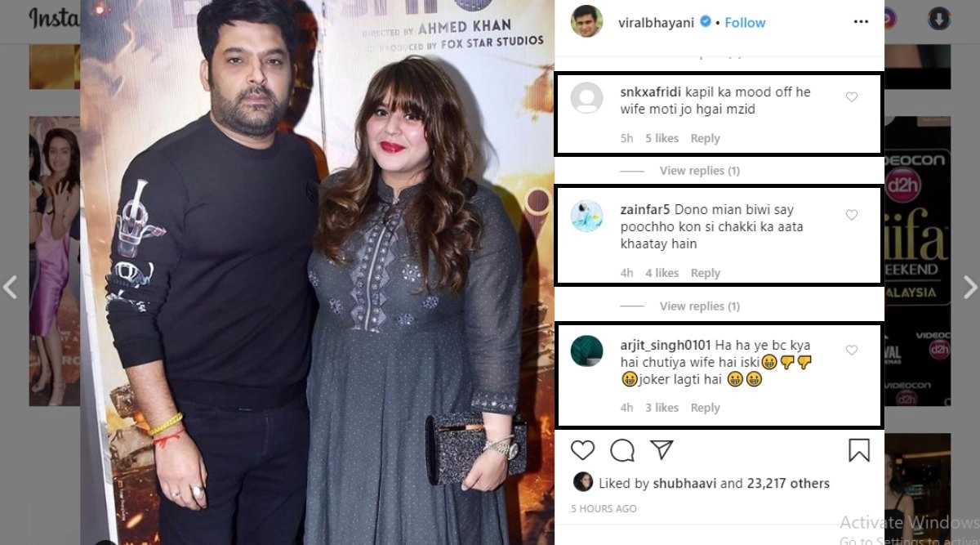The width and height of the screenshot is (980, 545).
Task: Open the IIFA Weekend Malaysia thumbnail
Action: point(915,261)
